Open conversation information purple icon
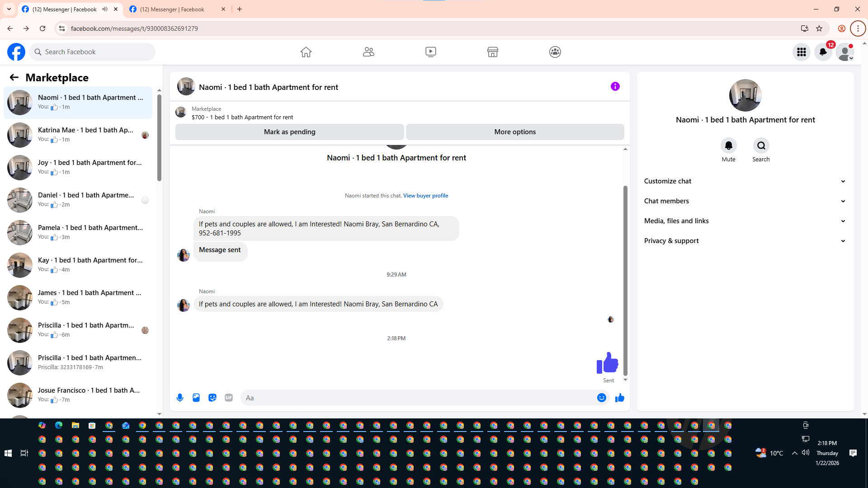 click(x=615, y=86)
